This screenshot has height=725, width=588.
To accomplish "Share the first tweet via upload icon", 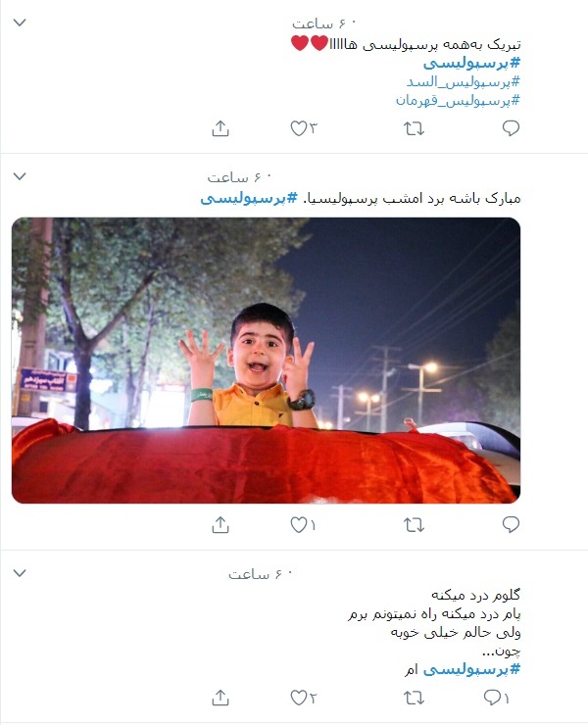I will [220, 128].
